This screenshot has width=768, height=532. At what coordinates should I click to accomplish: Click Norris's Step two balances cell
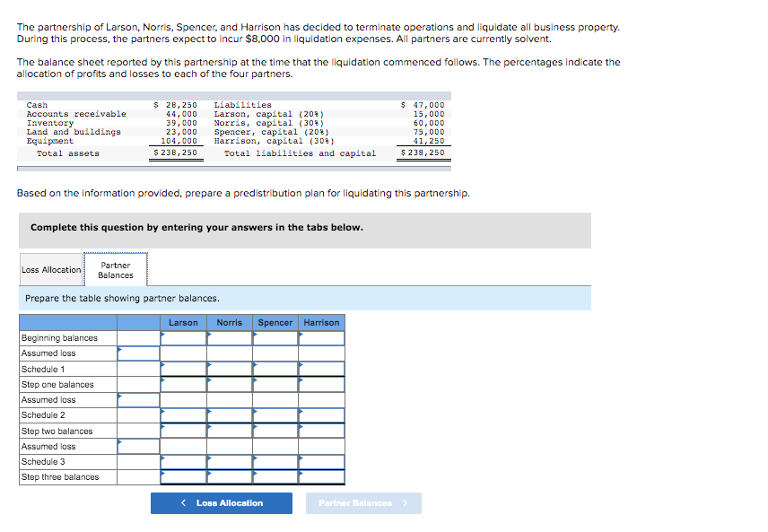point(230,432)
